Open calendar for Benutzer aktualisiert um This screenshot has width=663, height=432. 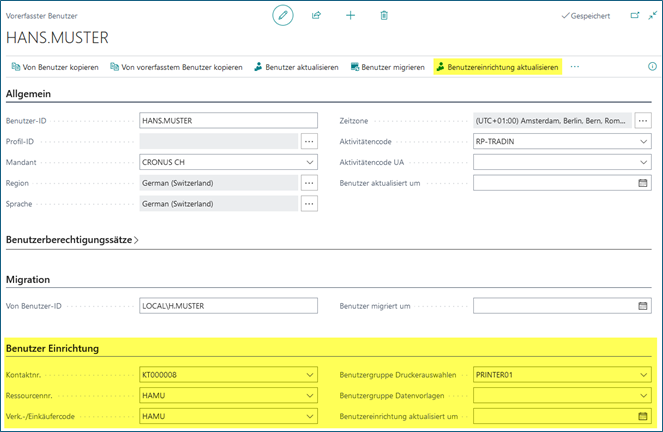pos(643,183)
